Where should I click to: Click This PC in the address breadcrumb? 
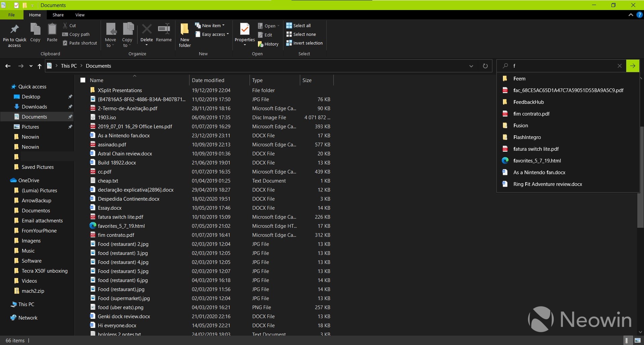point(69,66)
